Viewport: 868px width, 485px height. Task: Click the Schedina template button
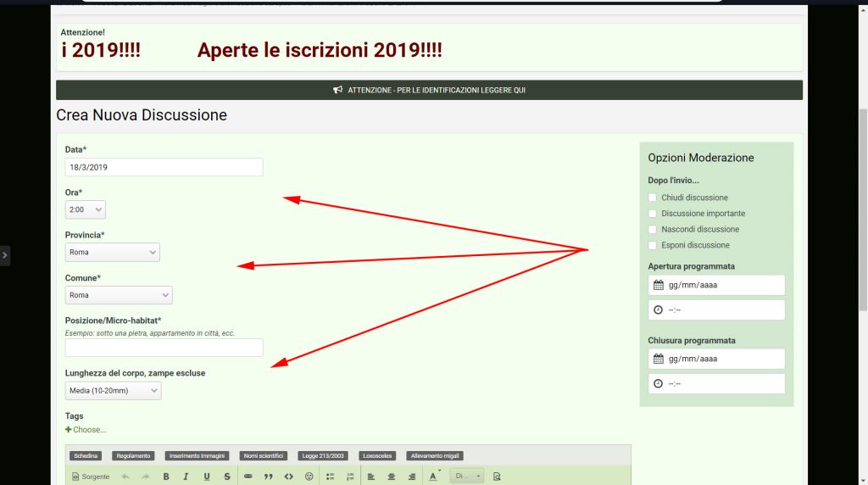pyautogui.click(x=86, y=456)
